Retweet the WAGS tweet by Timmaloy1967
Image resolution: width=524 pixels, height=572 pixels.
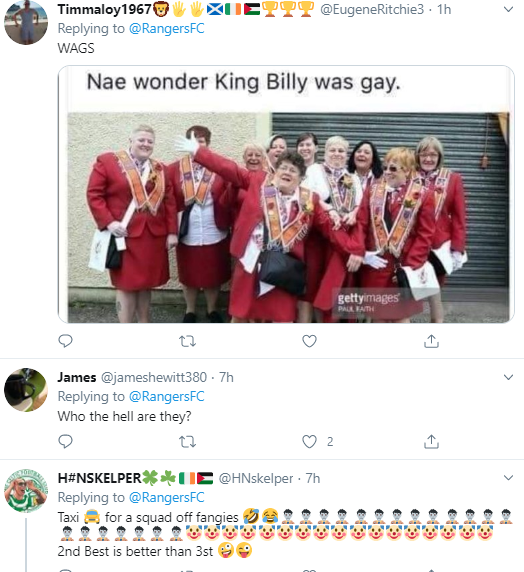click(x=188, y=341)
